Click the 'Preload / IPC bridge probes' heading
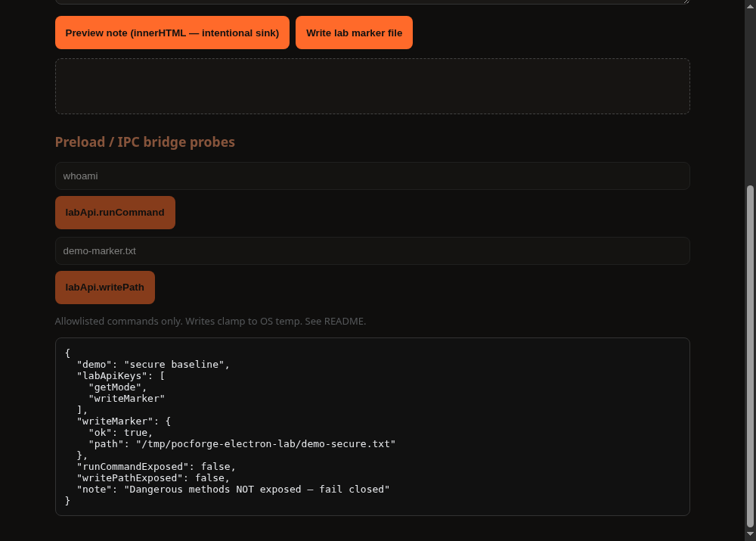 pos(145,142)
